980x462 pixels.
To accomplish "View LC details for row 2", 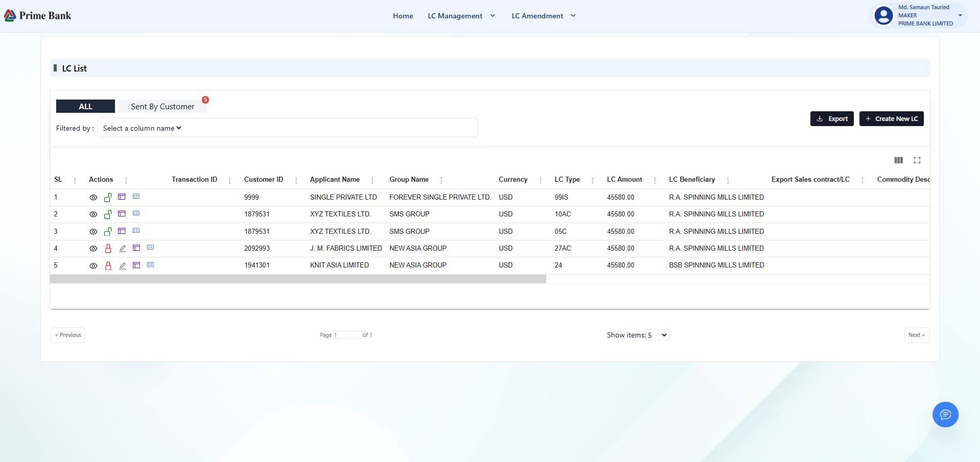I will 93,214.
